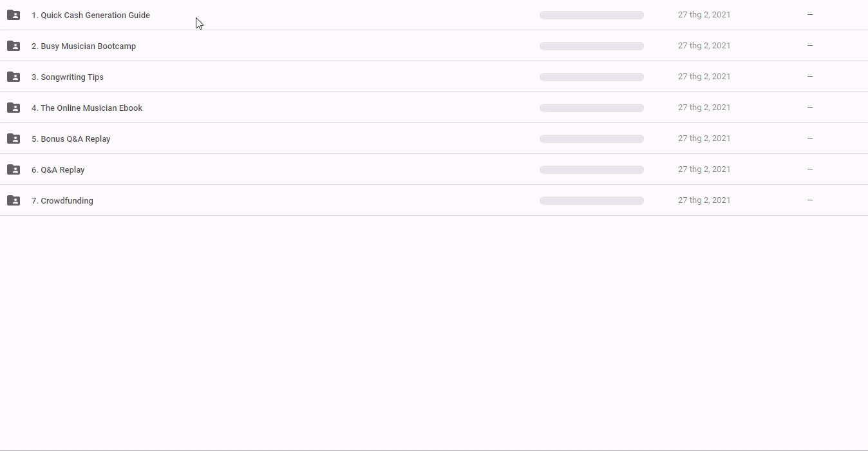Click the owner placeholder bar in Quick Cash row
The image size is (868, 451).
[x=592, y=15]
